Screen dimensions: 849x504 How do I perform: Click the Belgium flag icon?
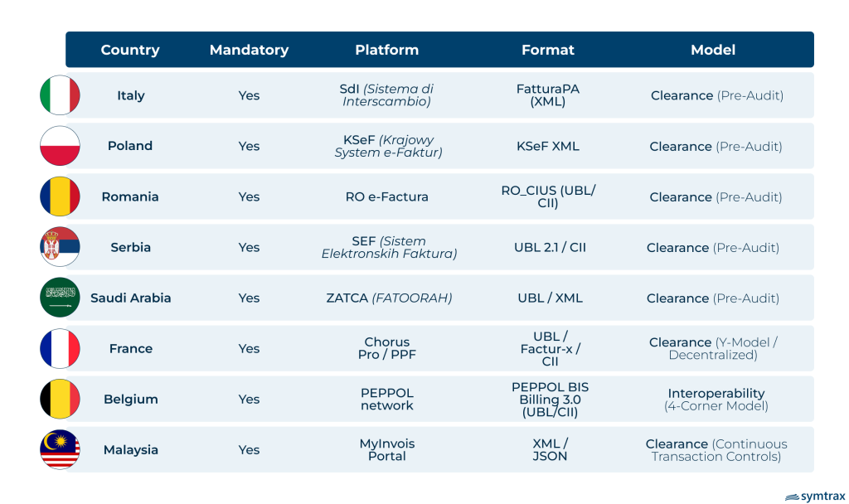[x=60, y=399]
